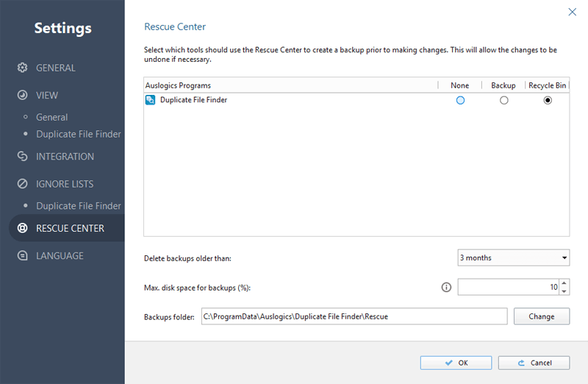Click the View icon in sidebar

pyautogui.click(x=23, y=95)
